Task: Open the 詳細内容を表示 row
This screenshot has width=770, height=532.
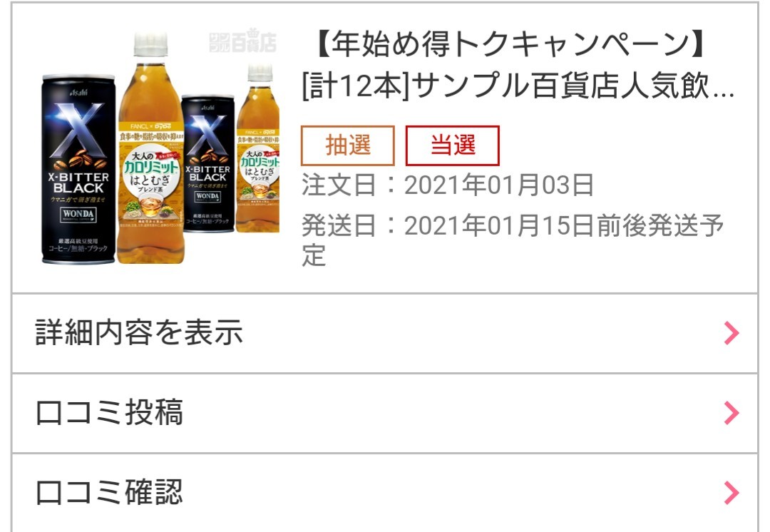Action: click(385, 333)
